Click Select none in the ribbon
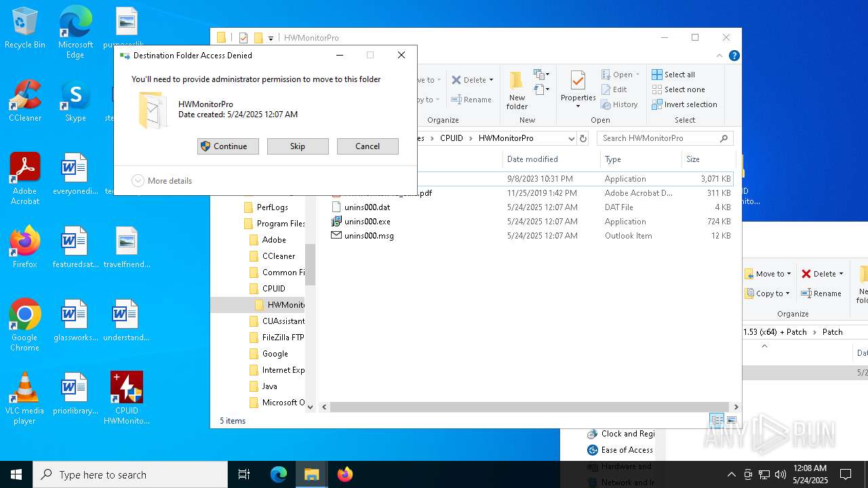The width and height of the screenshot is (868, 488). [x=678, y=89]
